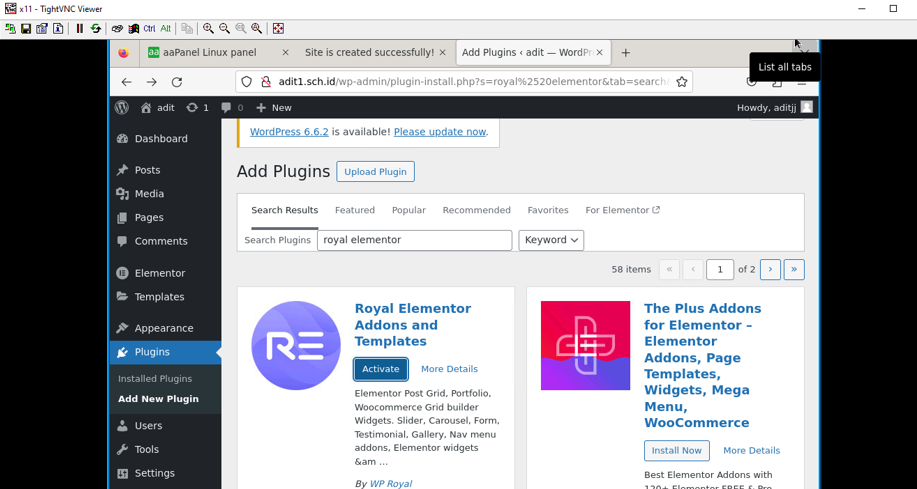Open the Tools menu
The image size is (917, 489).
166,449
